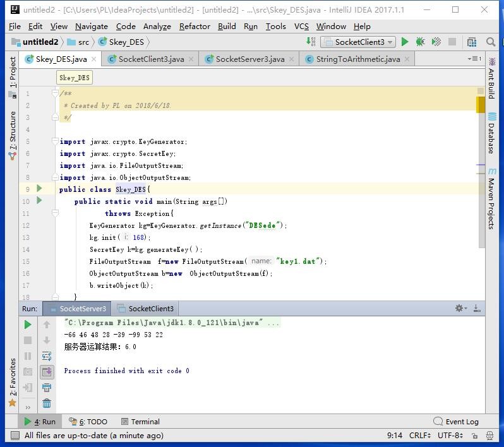Clear all console output with trash icon
504x447 pixels.
coord(47,403)
